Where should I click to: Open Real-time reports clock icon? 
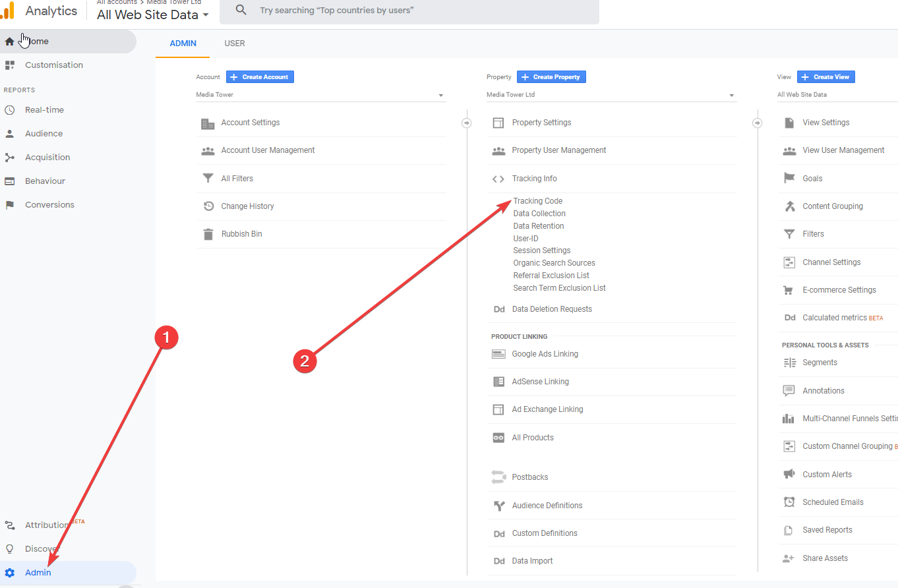click(x=9, y=110)
